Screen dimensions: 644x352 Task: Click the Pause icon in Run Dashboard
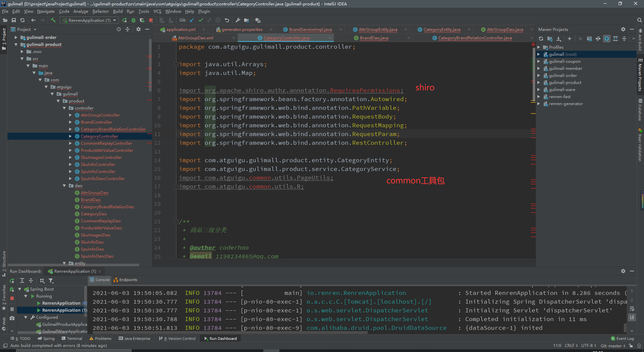click(12, 309)
